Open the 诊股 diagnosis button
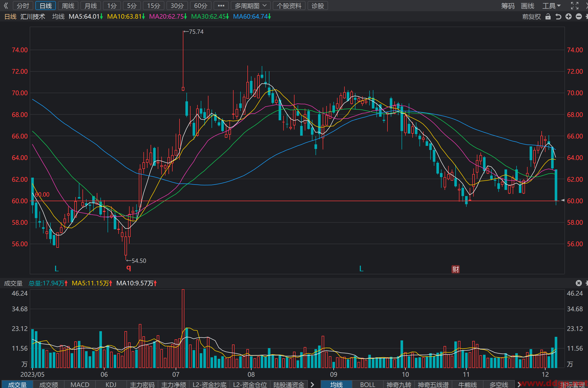This screenshot has height=388, width=588. tap(318, 6)
